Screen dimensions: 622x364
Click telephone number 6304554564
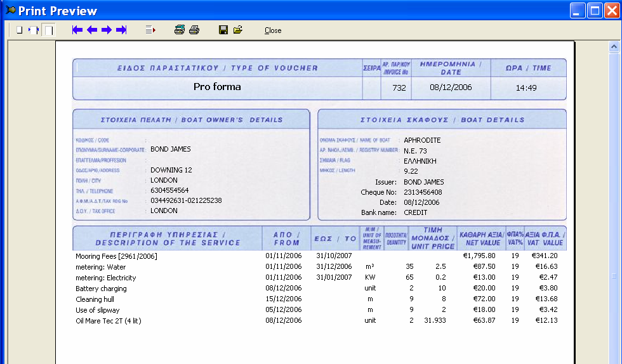[169, 190]
